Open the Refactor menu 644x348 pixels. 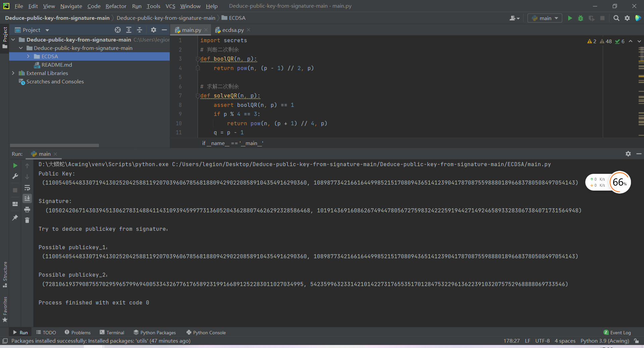point(116,6)
